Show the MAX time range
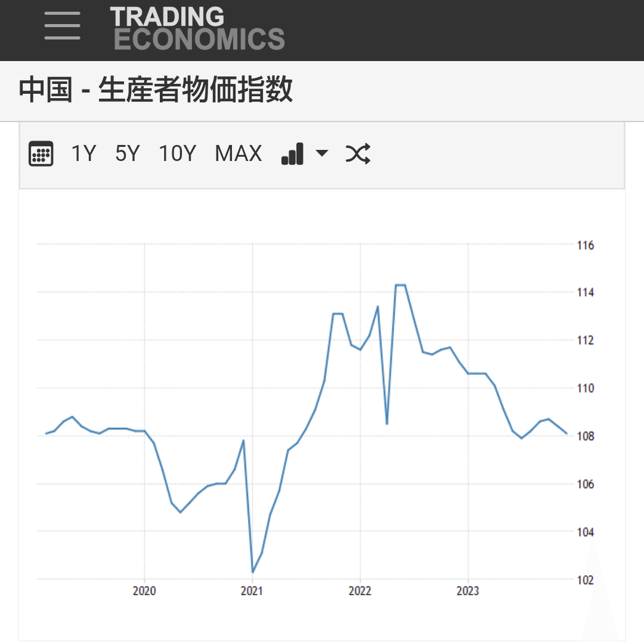 click(238, 154)
